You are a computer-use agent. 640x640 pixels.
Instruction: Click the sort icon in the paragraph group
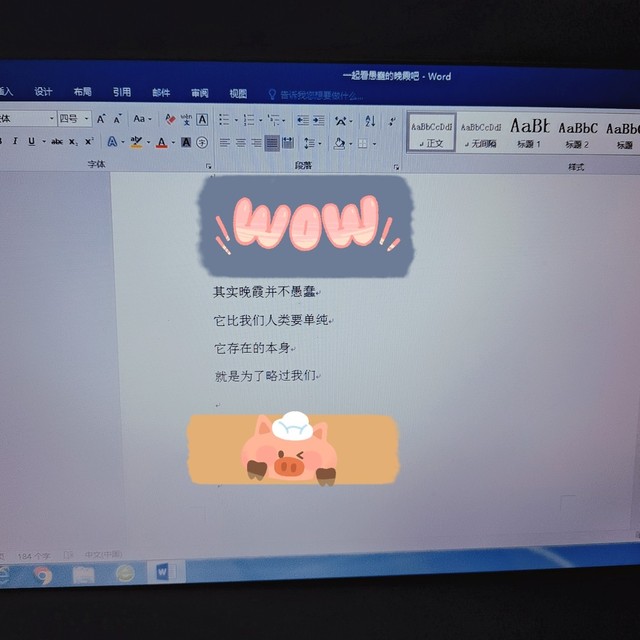coord(369,121)
